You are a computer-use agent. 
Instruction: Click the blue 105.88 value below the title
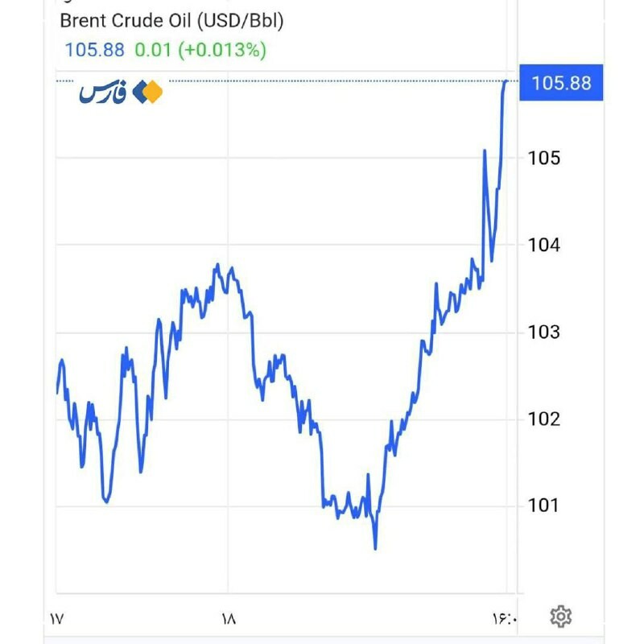[x=94, y=50]
